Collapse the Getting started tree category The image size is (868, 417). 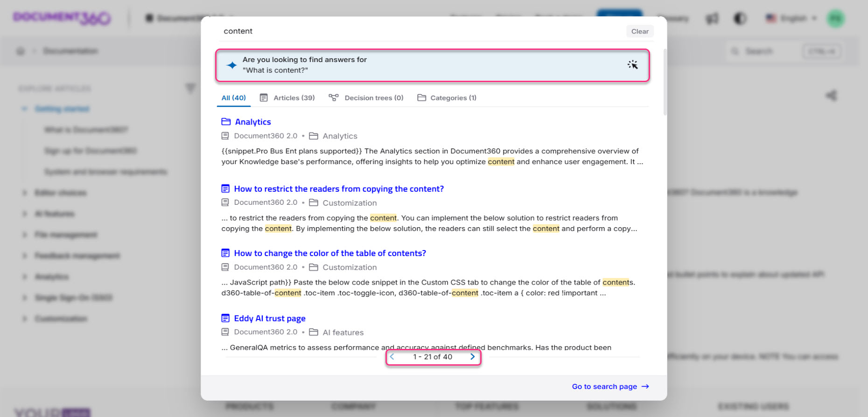point(24,109)
